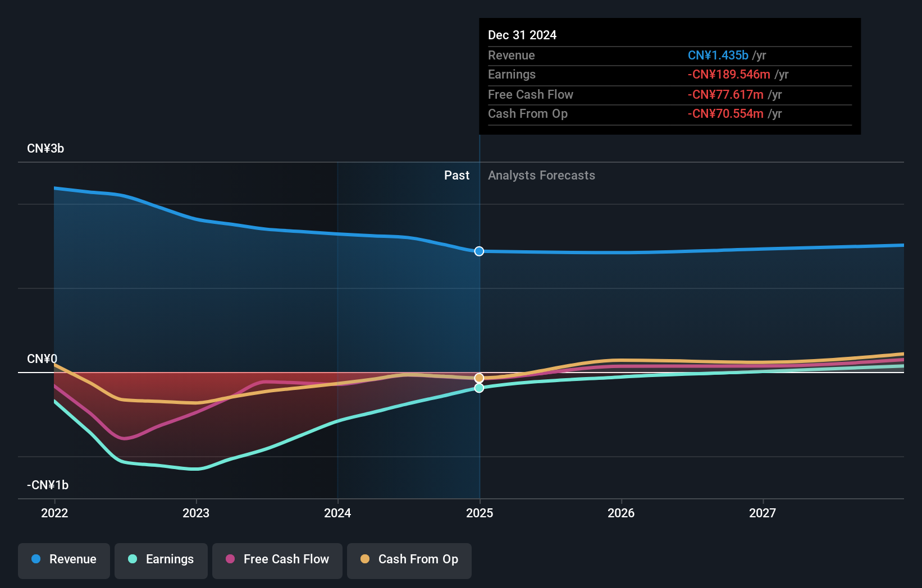Click the blue Revenue data point at 2025
Viewport: 922px width, 588px height.
479,251
